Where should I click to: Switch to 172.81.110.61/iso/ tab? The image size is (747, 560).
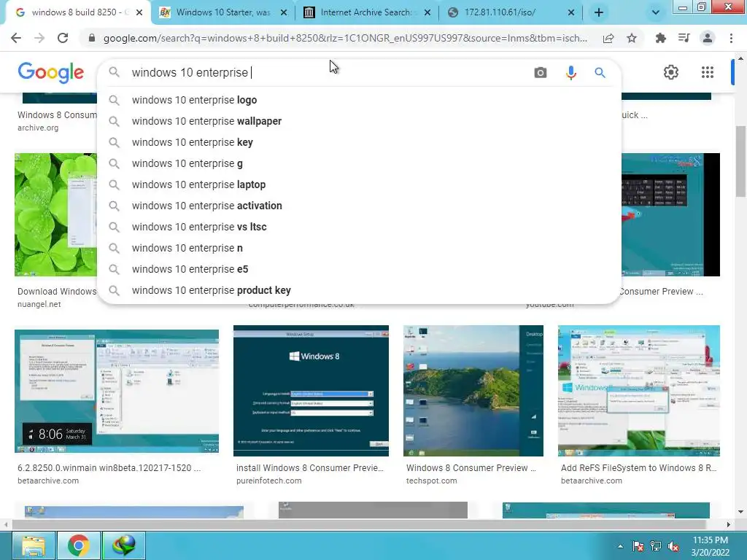(511, 13)
